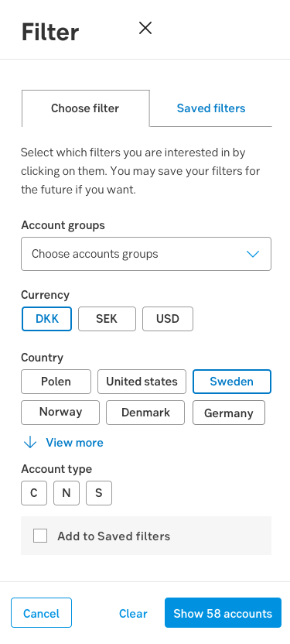Deselect the Sweden country filter
This screenshot has height=644, width=290.
coord(232,382)
